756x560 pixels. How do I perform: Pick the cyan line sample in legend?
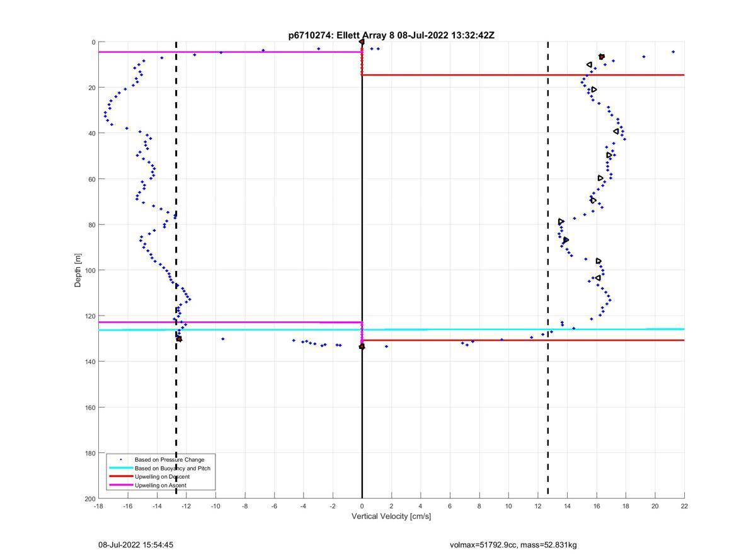point(120,468)
